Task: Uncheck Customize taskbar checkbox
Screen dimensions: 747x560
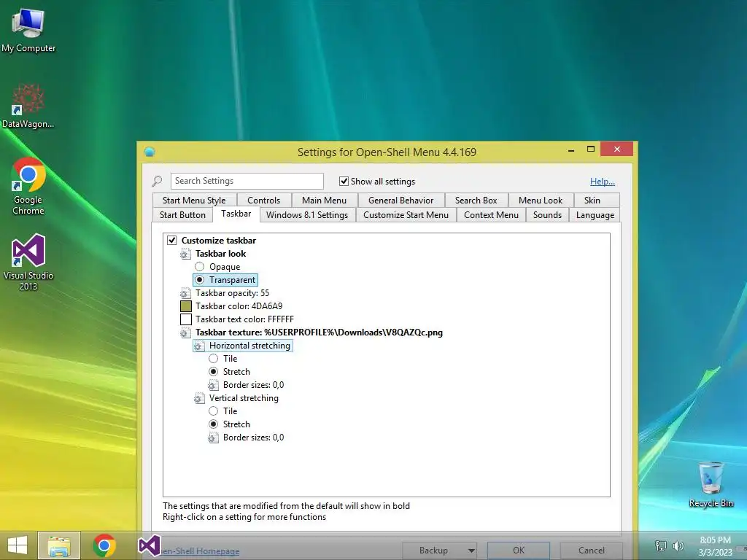Action: pyautogui.click(x=172, y=241)
